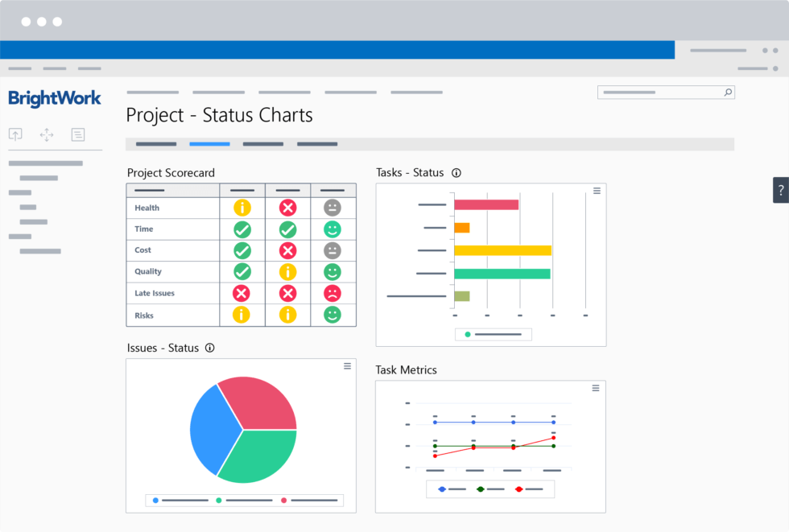789x532 pixels.
Task: Click the yellow info icon in the Health row
Action: click(241, 207)
